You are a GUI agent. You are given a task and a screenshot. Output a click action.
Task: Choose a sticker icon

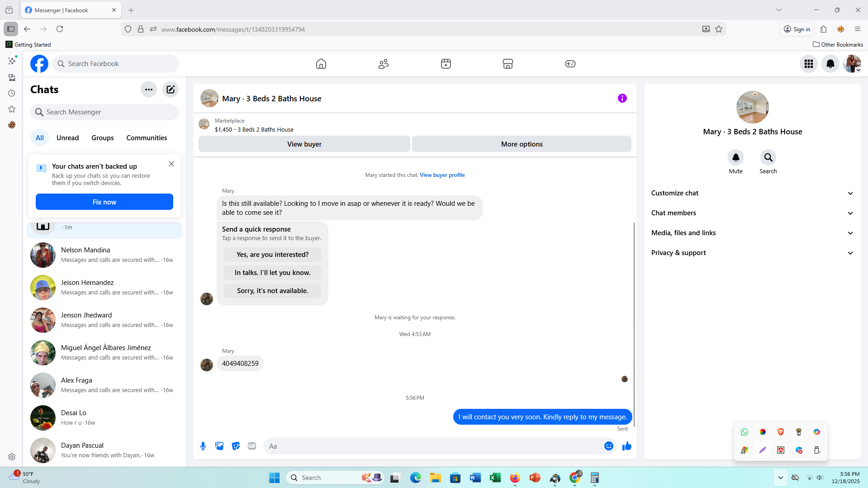coord(236,446)
